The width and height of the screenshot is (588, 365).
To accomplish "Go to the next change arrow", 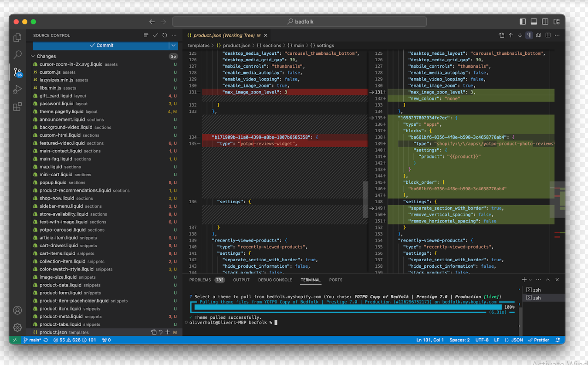I will 520,35.
